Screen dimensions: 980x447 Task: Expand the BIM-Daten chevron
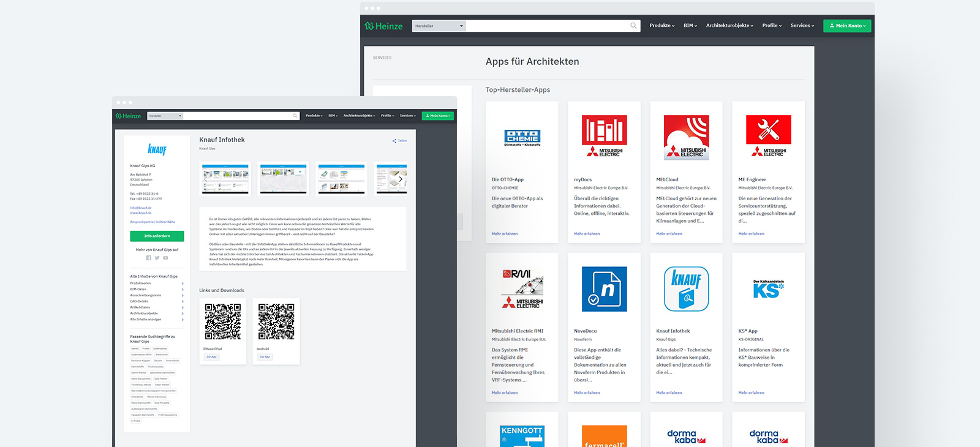pyautogui.click(x=183, y=290)
